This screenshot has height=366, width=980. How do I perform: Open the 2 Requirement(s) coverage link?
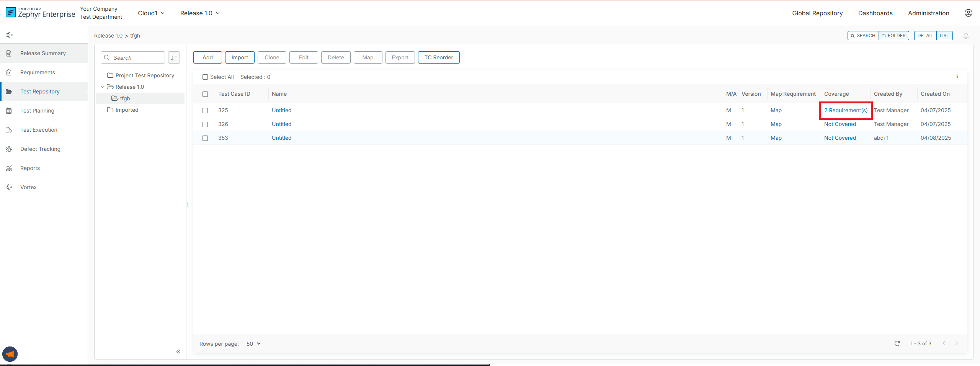(x=846, y=110)
